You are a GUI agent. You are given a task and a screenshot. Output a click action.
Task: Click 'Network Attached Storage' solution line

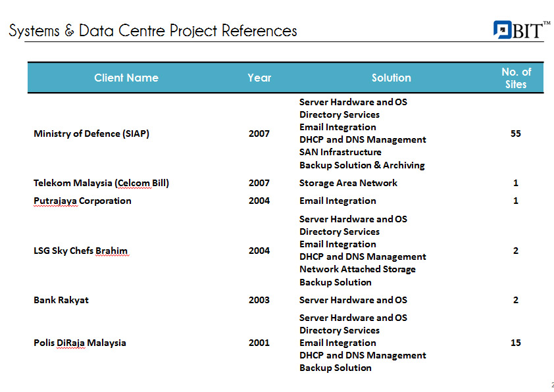coord(357,269)
